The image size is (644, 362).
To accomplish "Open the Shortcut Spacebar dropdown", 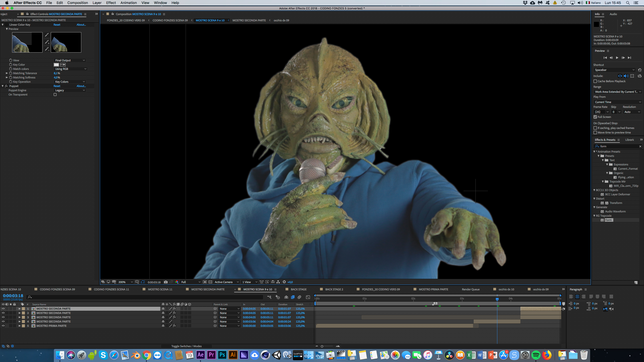I will click(615, 70).
